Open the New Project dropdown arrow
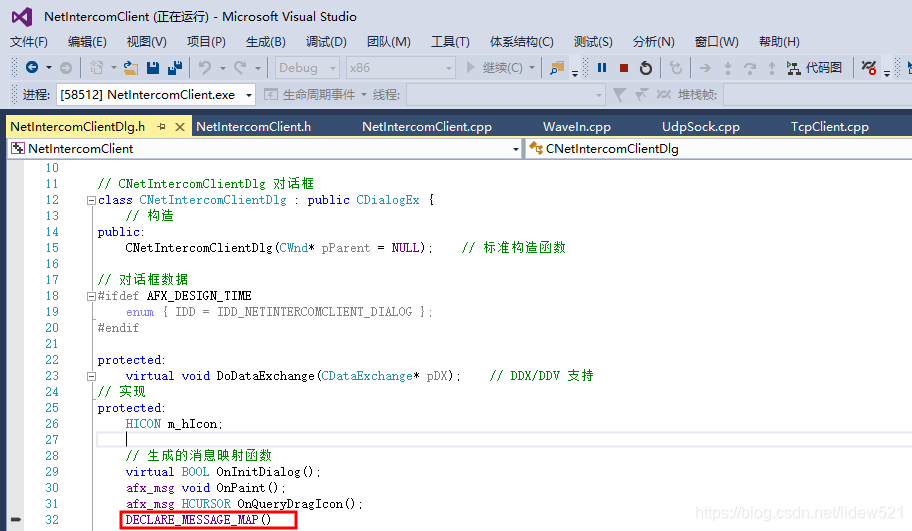 [x=113, y=68]
